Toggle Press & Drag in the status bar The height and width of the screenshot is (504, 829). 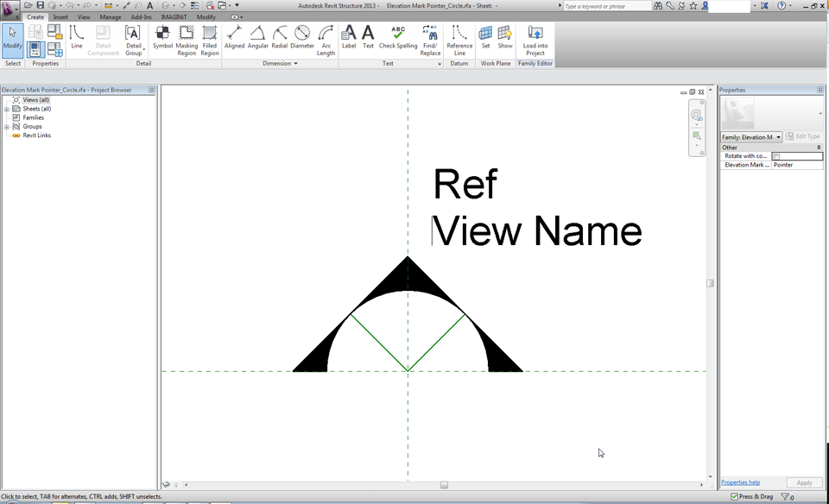pos(736,496)
